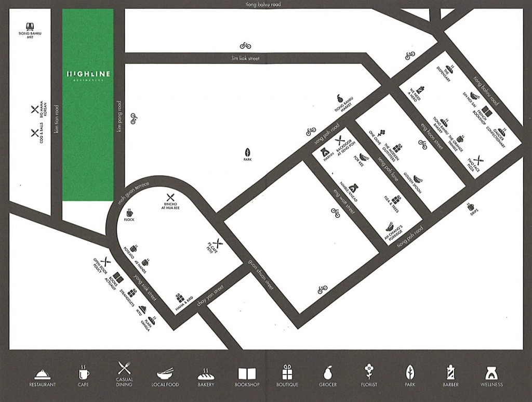
Task: Click the lim liak street label
Action: click(245, 59)
